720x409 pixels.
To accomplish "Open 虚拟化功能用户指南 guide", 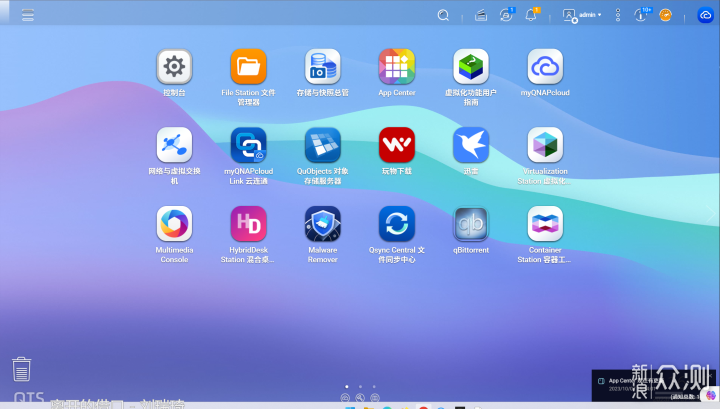I will 471,67.
